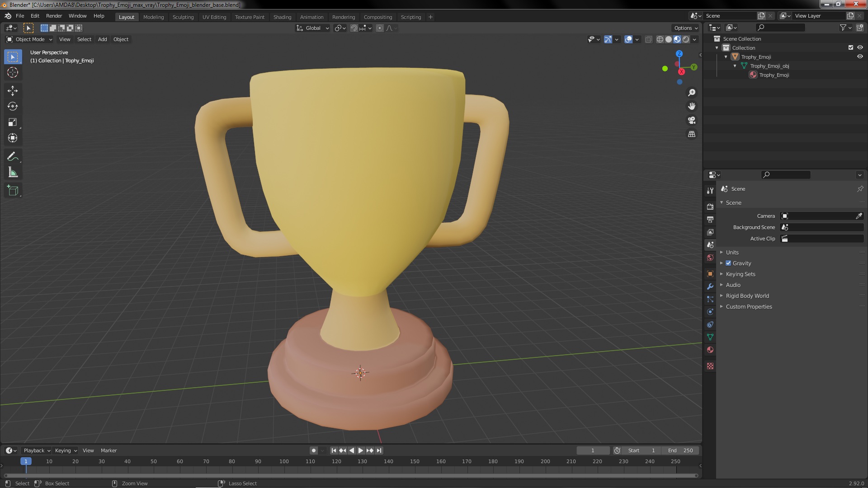868x488 pixels.
Task: Switch to the Sculpting workspace tab
Action: 183,17
